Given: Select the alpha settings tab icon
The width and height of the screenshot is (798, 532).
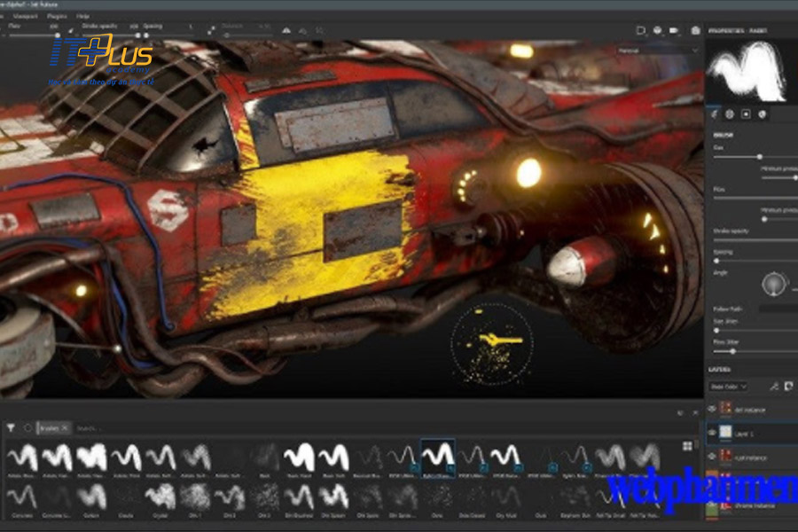Looking at the screenshot, I should (x=731, y=113).
